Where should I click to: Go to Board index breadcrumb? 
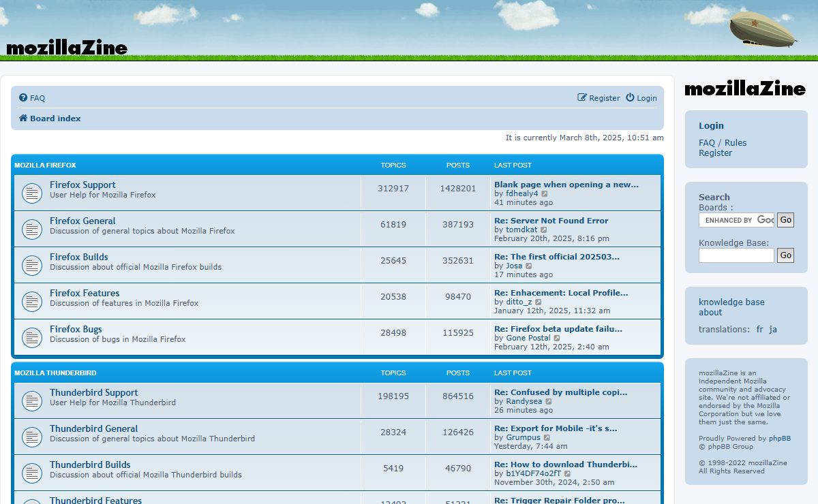[55, 119]
